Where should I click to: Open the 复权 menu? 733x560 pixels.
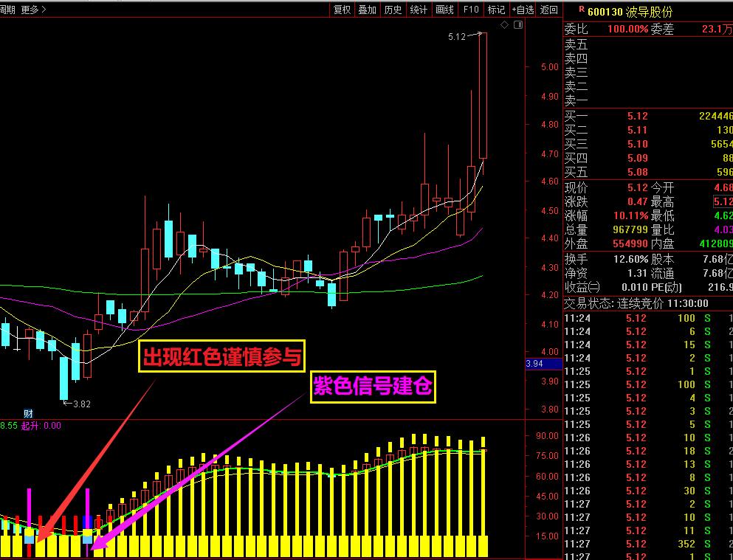(343, 10)
